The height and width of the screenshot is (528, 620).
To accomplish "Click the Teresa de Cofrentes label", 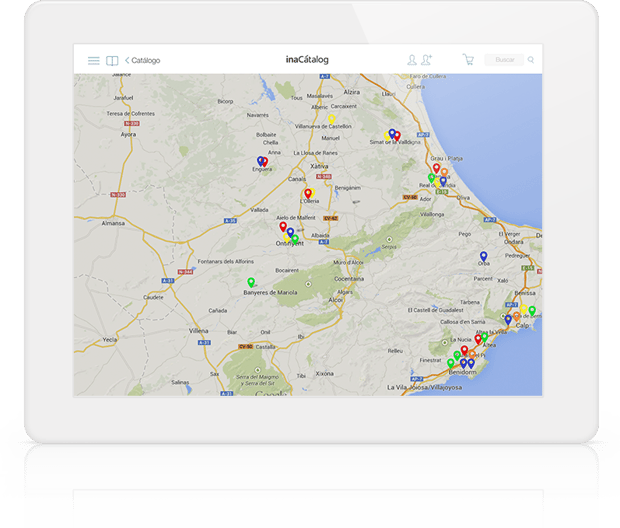I will point(131,114).
